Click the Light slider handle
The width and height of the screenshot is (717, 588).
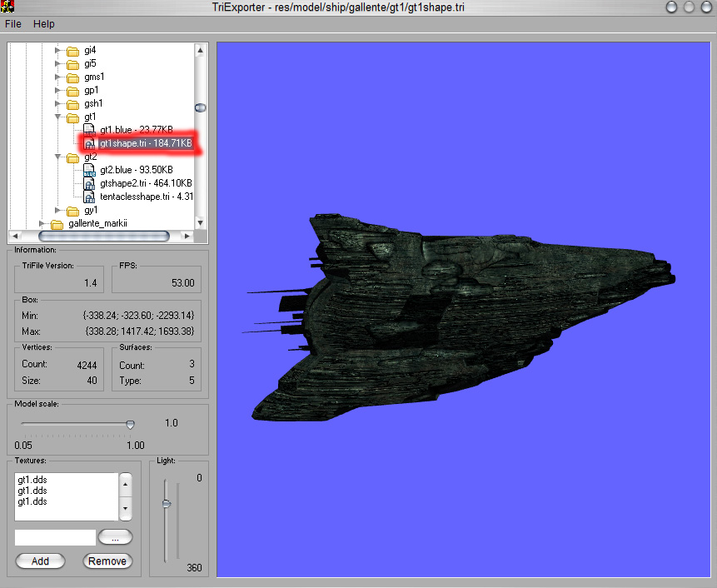(167, 503)
